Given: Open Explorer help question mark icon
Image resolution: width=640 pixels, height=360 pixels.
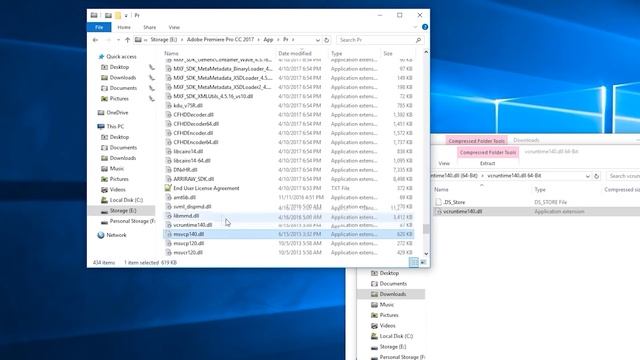Looking at the screenshot, I should [425, 27].
